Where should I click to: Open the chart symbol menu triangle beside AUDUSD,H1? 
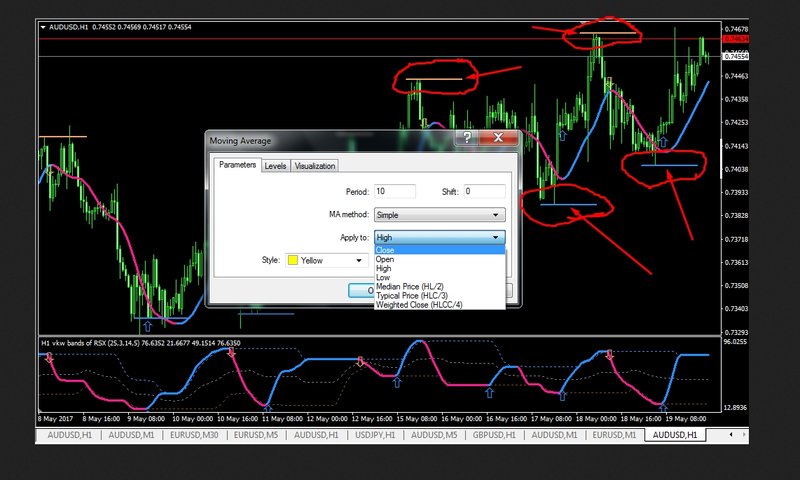[43, 27]
